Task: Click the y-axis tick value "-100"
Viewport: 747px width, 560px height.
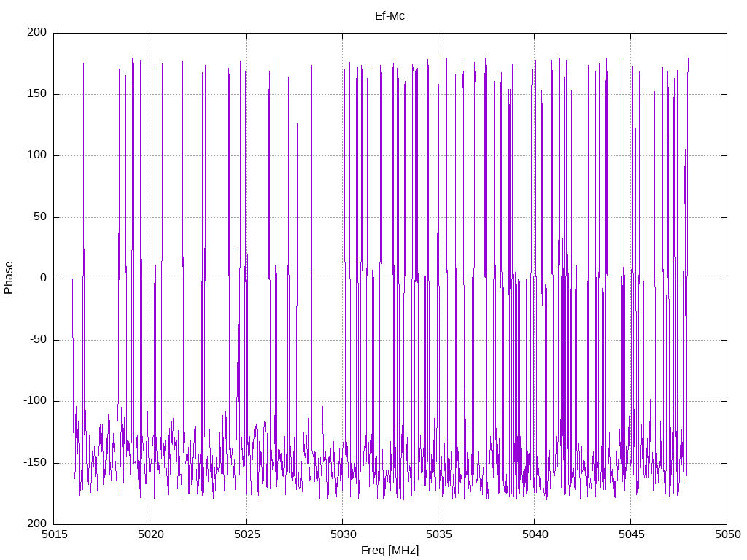Action: pyautogui.click(x=35, y=401)
